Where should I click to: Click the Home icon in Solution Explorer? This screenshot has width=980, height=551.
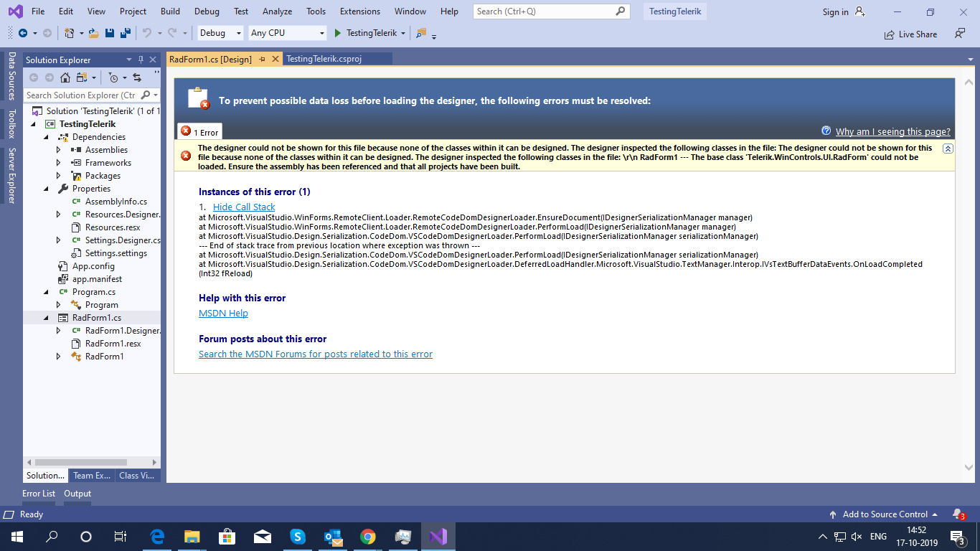(x=65, y=77)
